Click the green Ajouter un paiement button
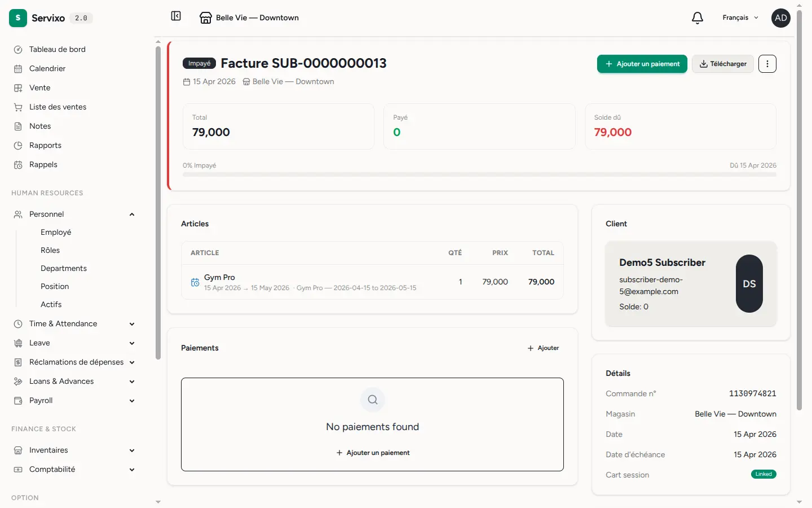The height and width of the screenshot is (508, 812). [x=642, y=64]
